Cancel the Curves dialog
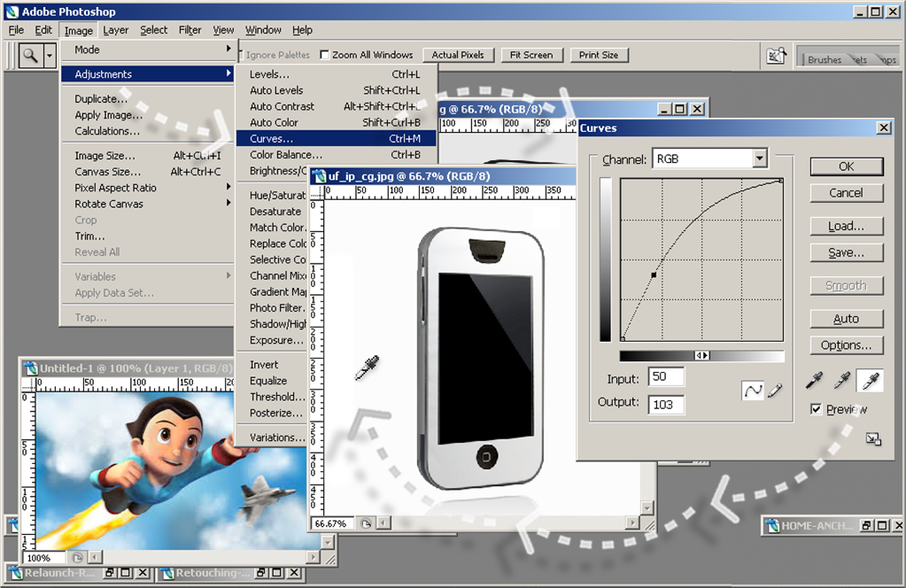This screenshot has height=588, width=906. point(847,193)
